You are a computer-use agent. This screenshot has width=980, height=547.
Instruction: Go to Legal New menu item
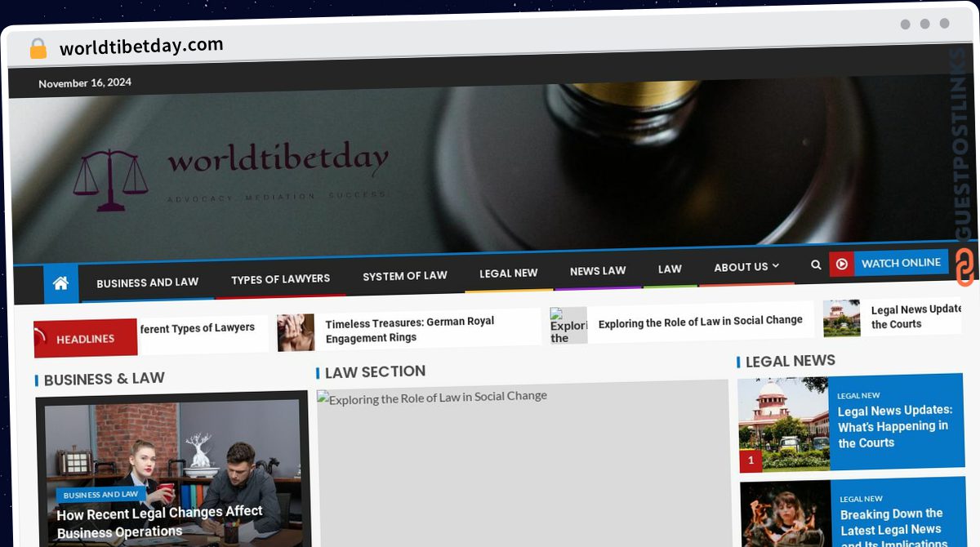pyautogui.click(x=509, y=273)
